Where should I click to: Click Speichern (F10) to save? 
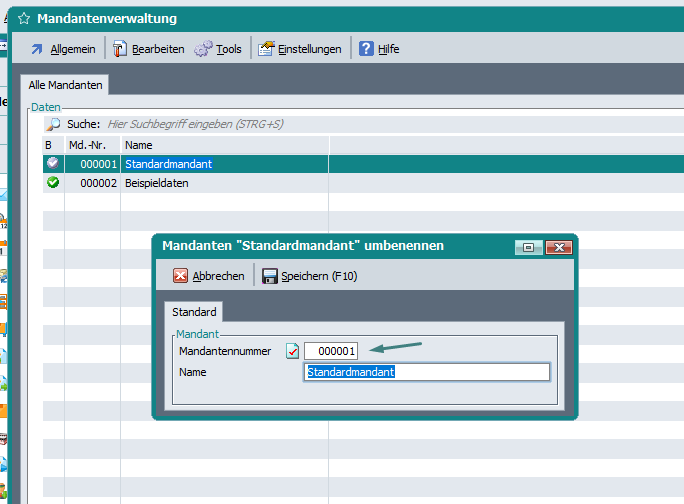click(x=309, y=276)
